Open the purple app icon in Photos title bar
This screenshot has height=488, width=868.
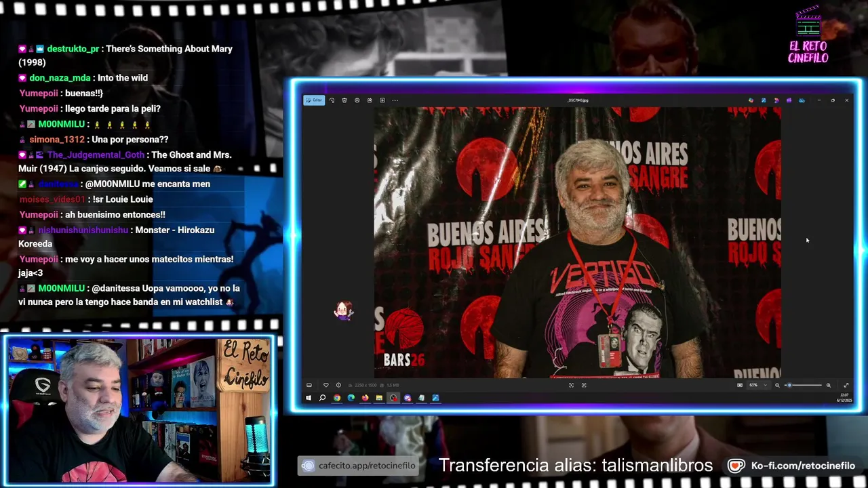[x=789, y=100]
